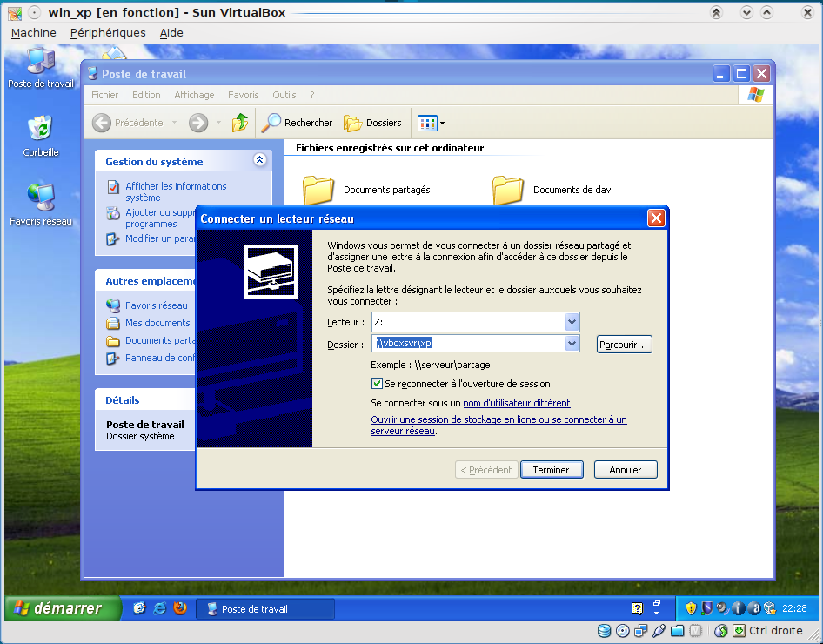
Task: Open the Périphériques menu in VirtualBox
Action: (108, 32)
